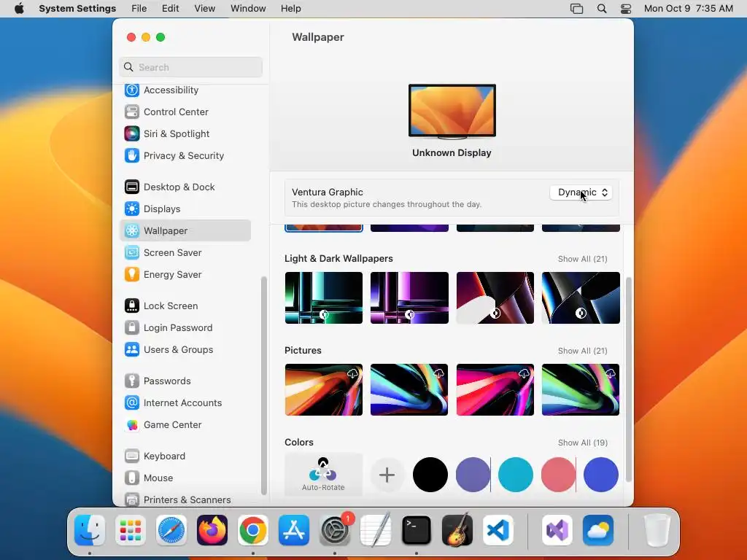Launch GarageBand from the Dock

457,530
